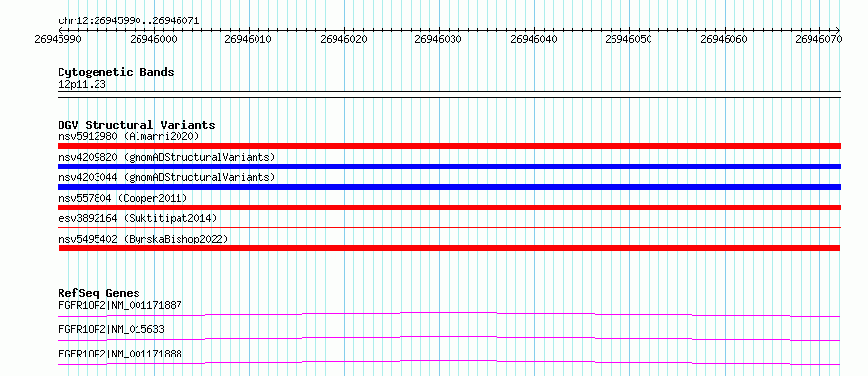This screenshot has height=376, width=868.
Task: Open the nsv4209820 (gnomADStructuralVariants) label
Action: click(167, 157)
